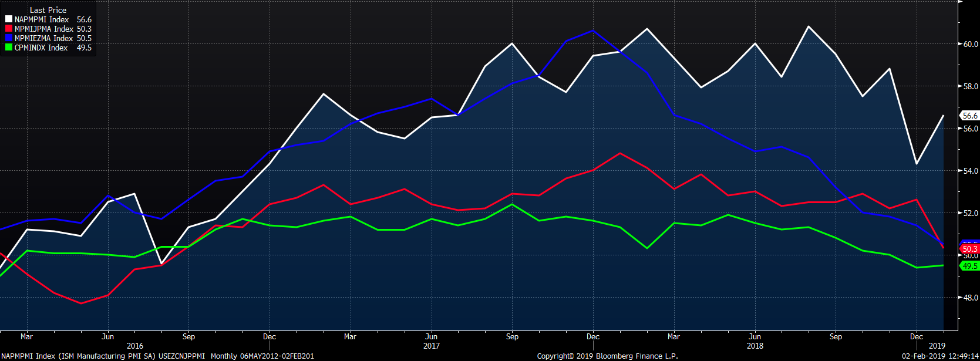The image size is (980, 361).
Task: Click the 2019 year label on x-axis
Action: (937, 346)
